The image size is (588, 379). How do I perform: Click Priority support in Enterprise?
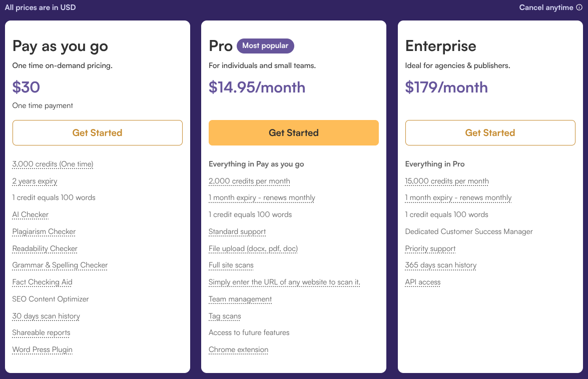pos(430,248)
